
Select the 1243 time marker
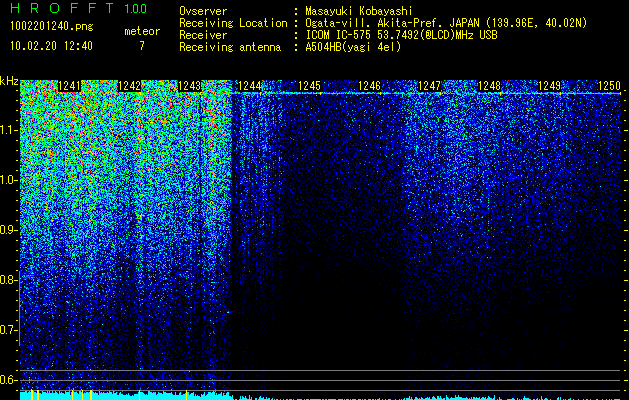coord(189,86)
